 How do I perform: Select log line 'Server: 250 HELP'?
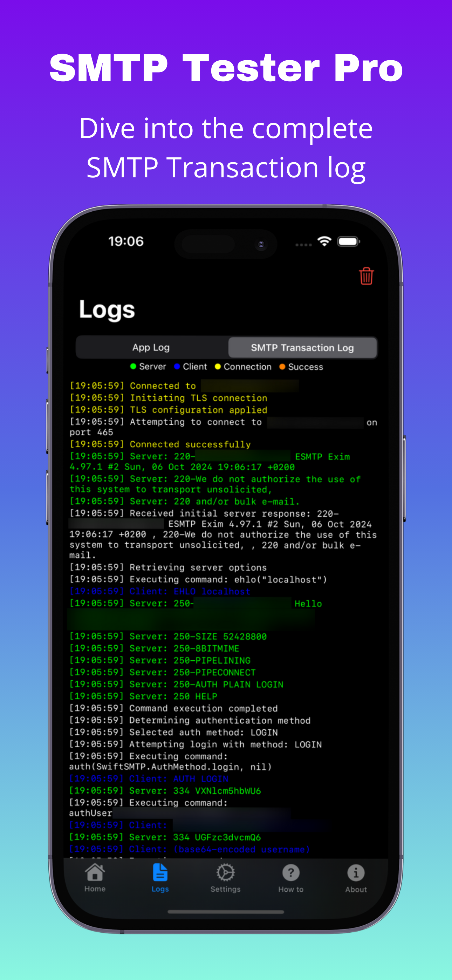pyautogui.click(x=143, y=696)
